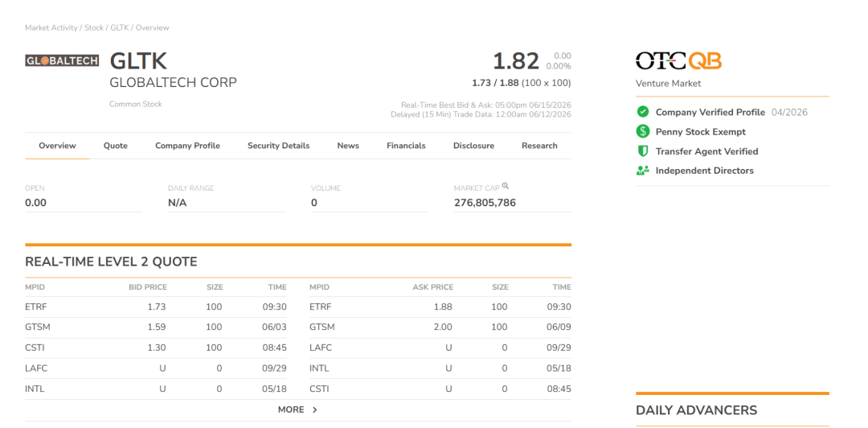Click the bid price 1.73

[x=157, y=307]
